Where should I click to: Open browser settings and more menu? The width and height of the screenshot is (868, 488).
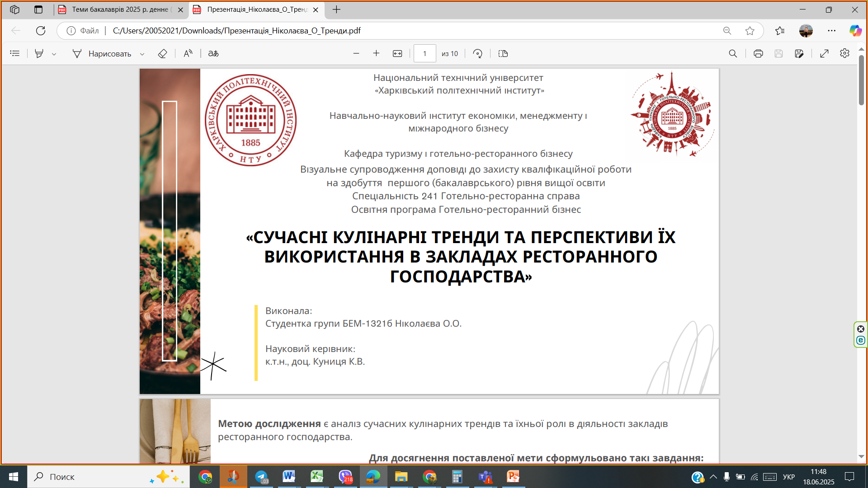click(x=831, y=31)
